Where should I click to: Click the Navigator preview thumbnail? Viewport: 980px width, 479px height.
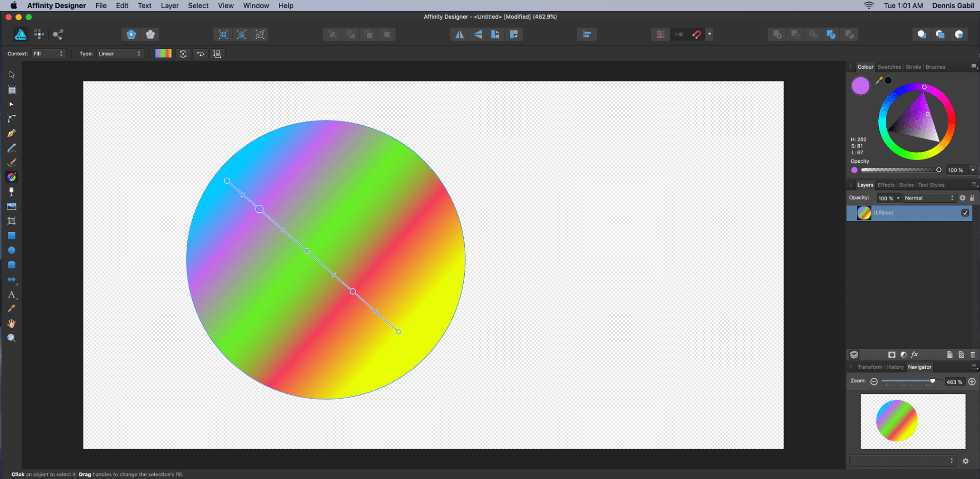(x=912, y=421)
